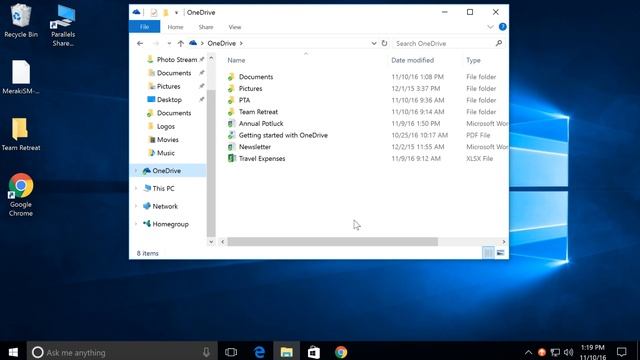Go up one folder level
The height and width of the screenshot is (360, 640).
coord(180,43)
